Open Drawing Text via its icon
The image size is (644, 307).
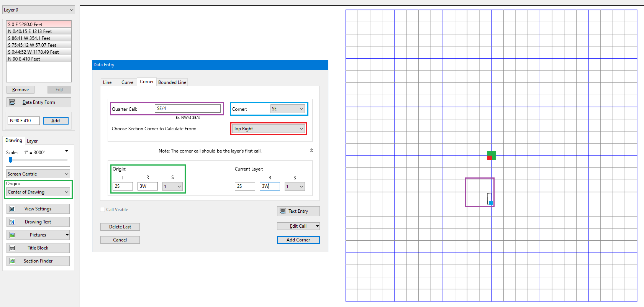click(12, 222)
